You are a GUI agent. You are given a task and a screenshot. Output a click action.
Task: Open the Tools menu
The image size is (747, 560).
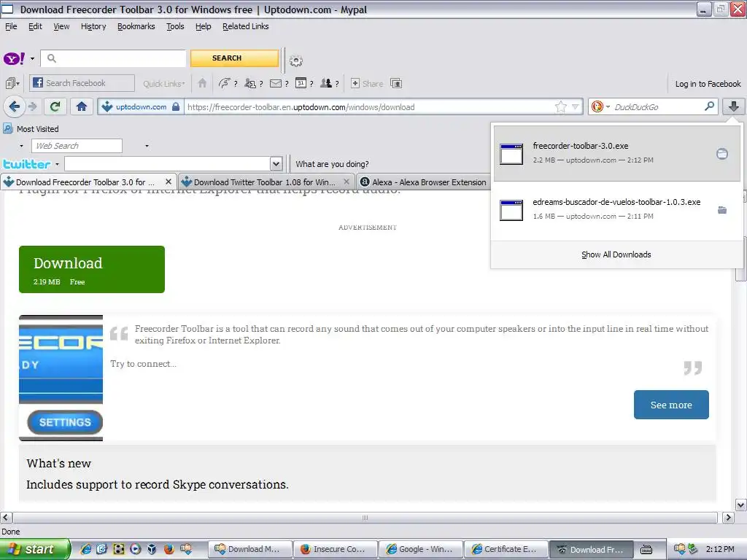point(175,27)
